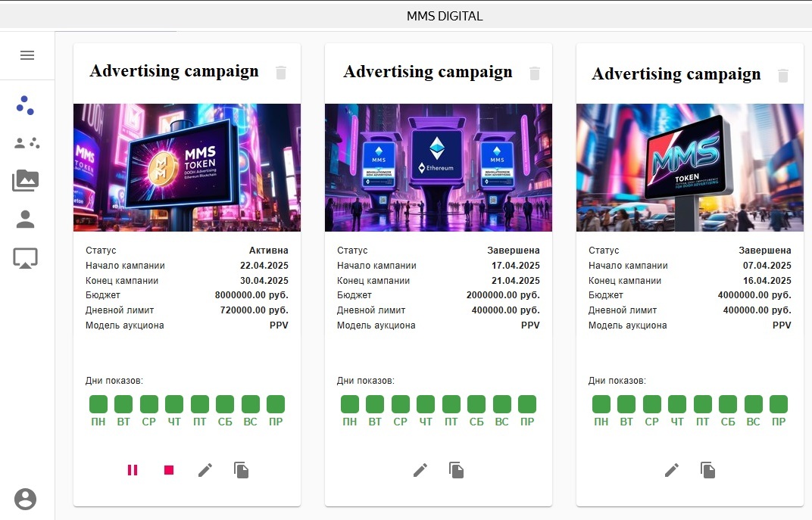This screenshot has width=812, height=520.
Task: Delete the campaign starting 17.04.2025
Action: [535, 73]
